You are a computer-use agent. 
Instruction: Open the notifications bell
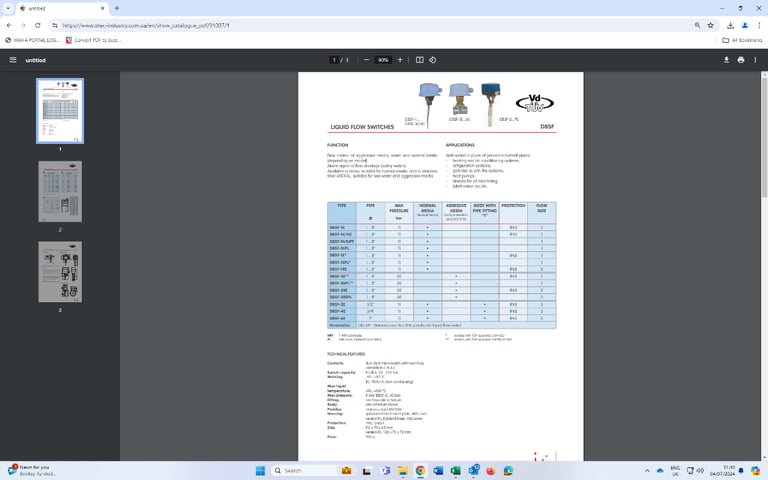coord(741,470)
